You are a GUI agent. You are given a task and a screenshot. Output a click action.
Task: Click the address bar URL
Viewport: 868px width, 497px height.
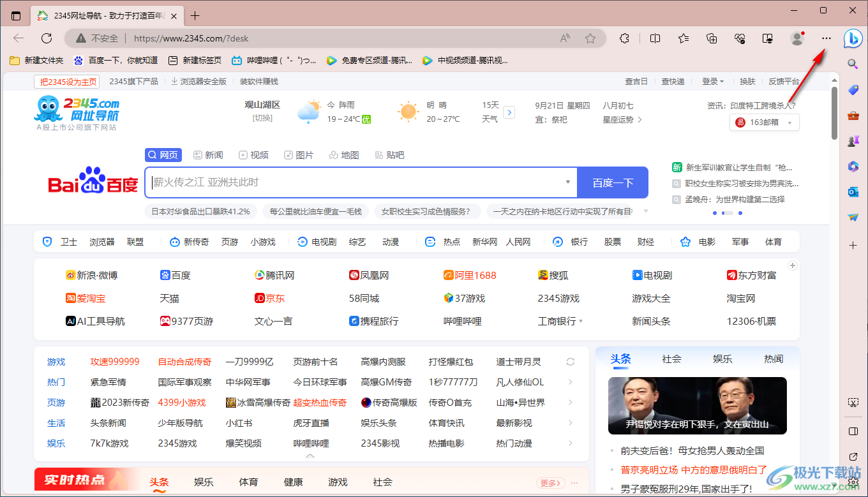pyautogui.click(x=191, y=38)
